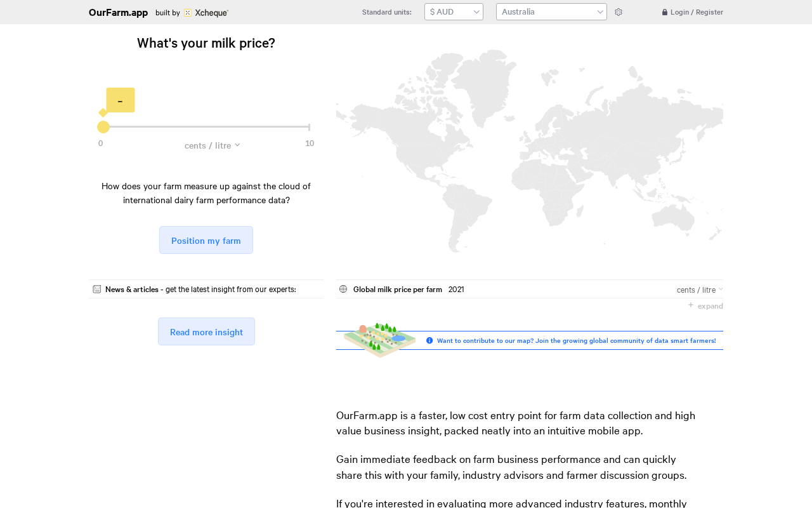Viewport: 812px width, 508px height.
Task: Click the Read more insight button
Action: click(206, 331)
